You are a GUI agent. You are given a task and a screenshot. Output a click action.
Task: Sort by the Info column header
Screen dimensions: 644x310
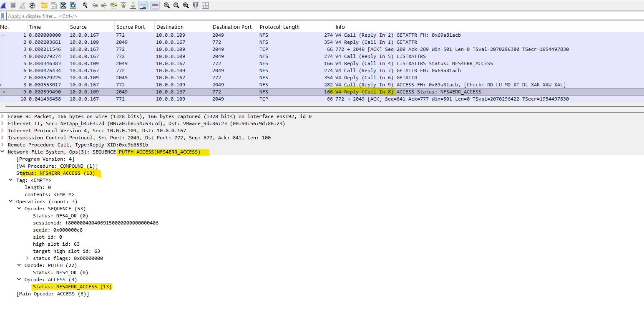click(x=489, y=27)
